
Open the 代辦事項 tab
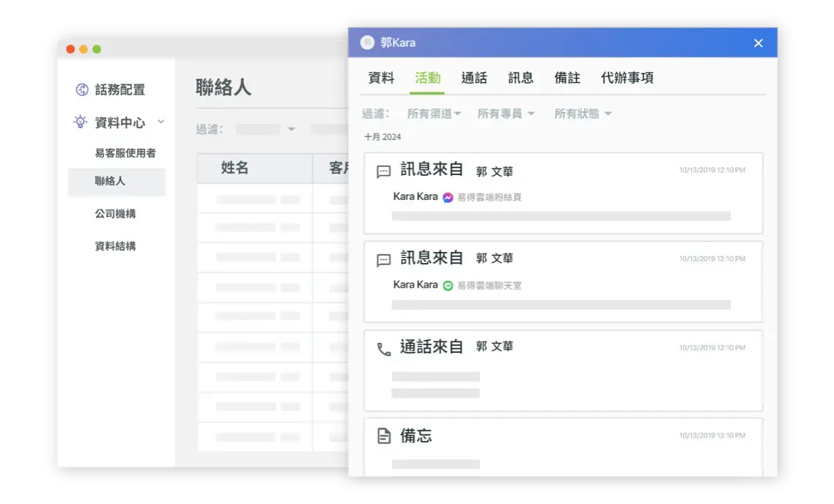[627, 78]
